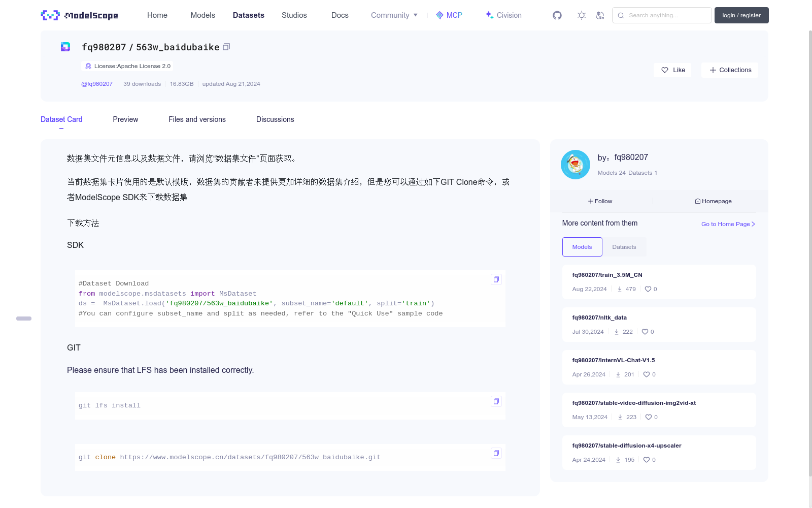Select the Models tab in sidebar
This screenshot has height=508, width=812.
[x=582, y=247]
